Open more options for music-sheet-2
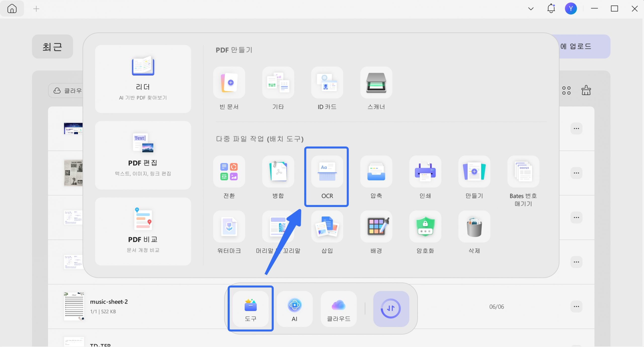 [x=576, y=307]
